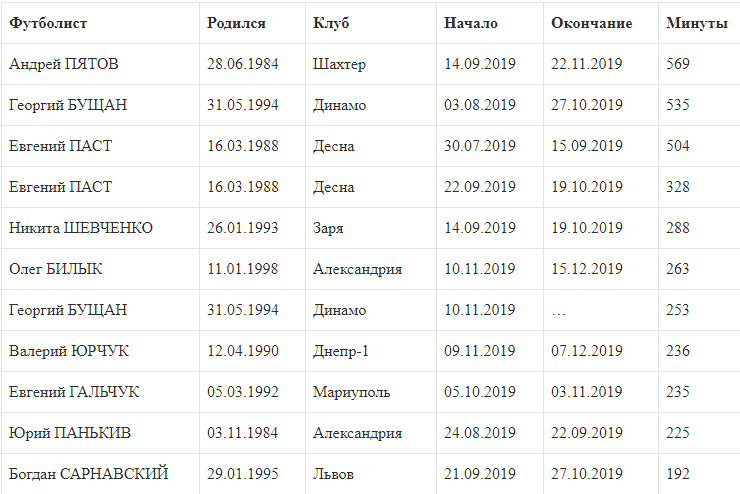The width and height of the screenshot is (740, 494).
Task: Select the Шахтер club cell
Action: pos(339,64)
